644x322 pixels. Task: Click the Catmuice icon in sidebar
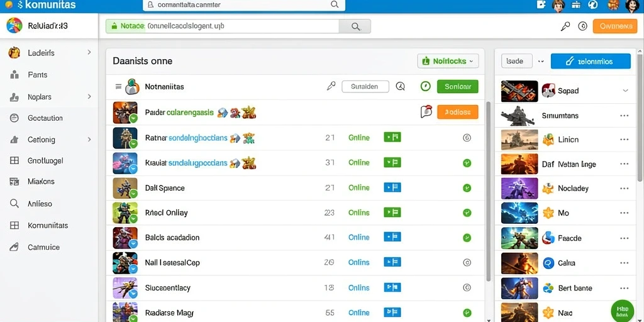[x=14, y=247]
